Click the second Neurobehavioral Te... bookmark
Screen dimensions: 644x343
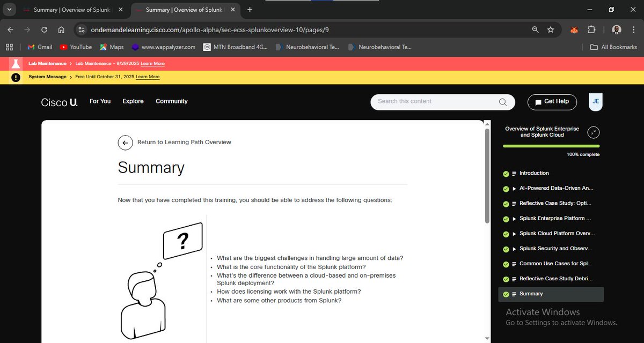pos(380,47)
